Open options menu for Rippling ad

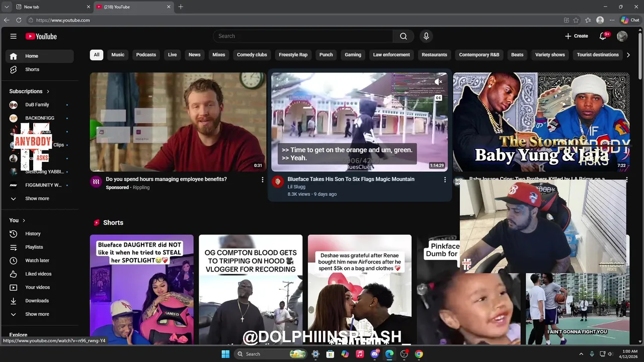coord(262,179)
